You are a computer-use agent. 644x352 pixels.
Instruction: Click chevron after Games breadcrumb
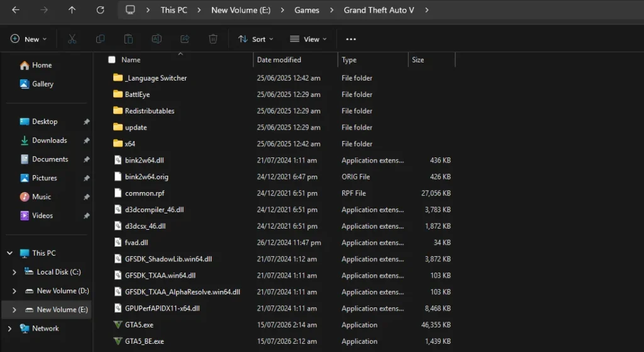(x=331, y=10)
